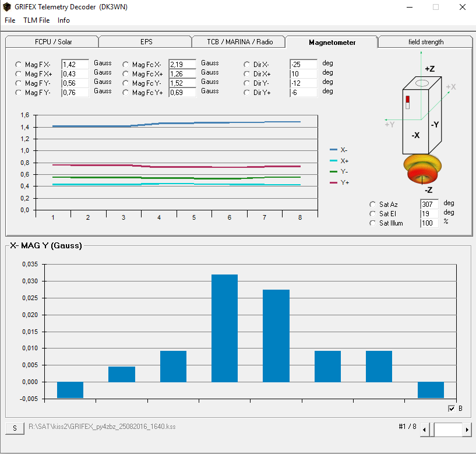
Task: Click the tallest bar in the chart
Action: point(224,328)
